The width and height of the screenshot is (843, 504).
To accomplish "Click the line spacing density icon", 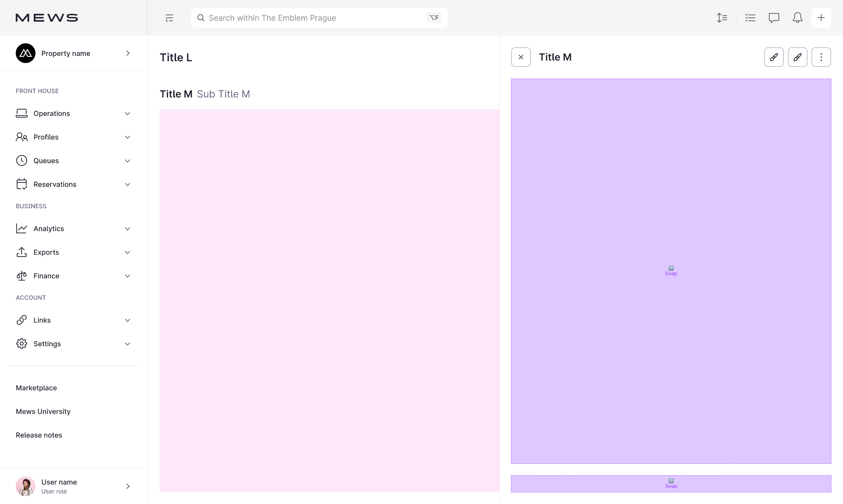I will tap(722, 18).
